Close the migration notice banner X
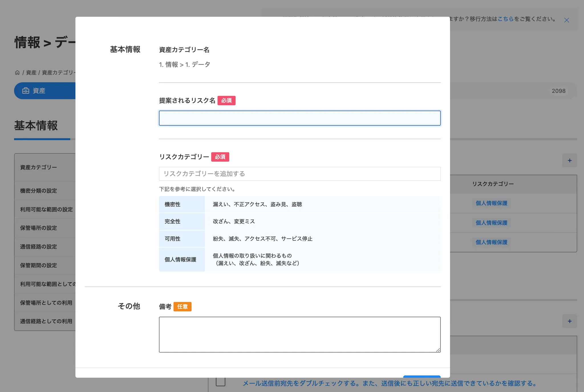This screenshot has width=584, height=392. click(566, 20)
